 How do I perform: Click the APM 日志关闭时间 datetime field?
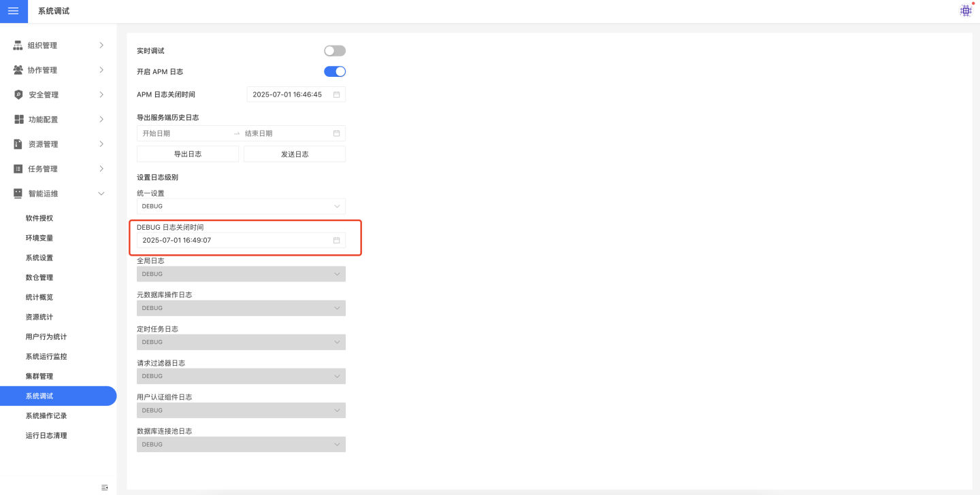pos(296,95)
